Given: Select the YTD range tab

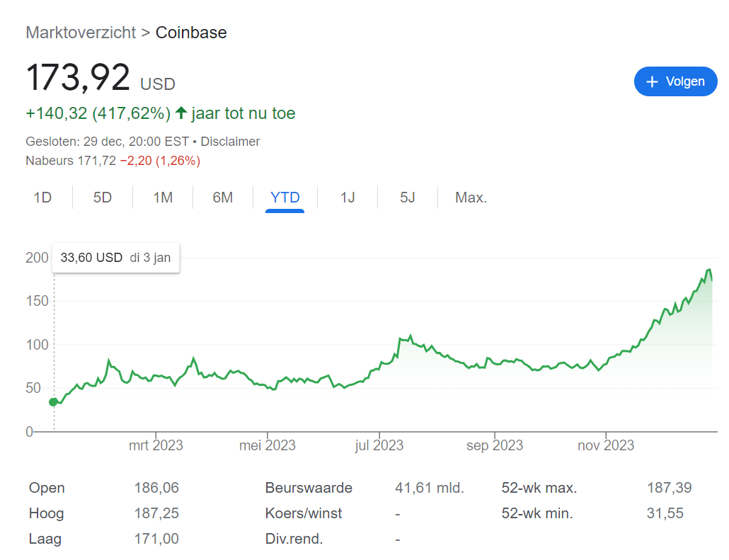Looking at the screenshot, I should coord(285,198).
